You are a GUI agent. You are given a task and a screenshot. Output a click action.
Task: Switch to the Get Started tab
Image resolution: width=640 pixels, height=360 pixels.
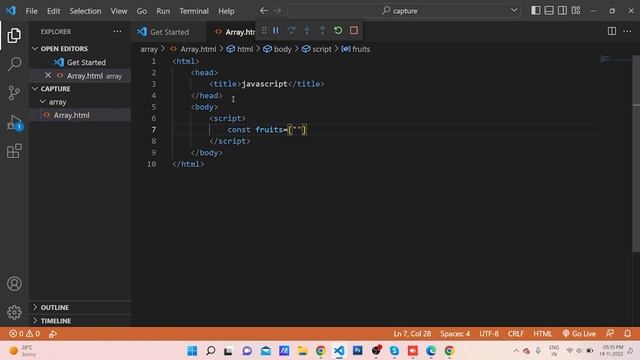169,31
